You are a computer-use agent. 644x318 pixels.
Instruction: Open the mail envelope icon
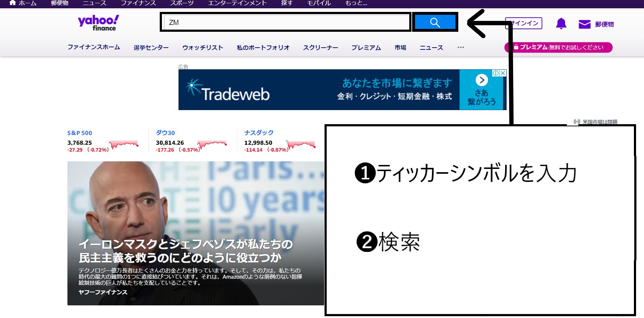[585, 24]
